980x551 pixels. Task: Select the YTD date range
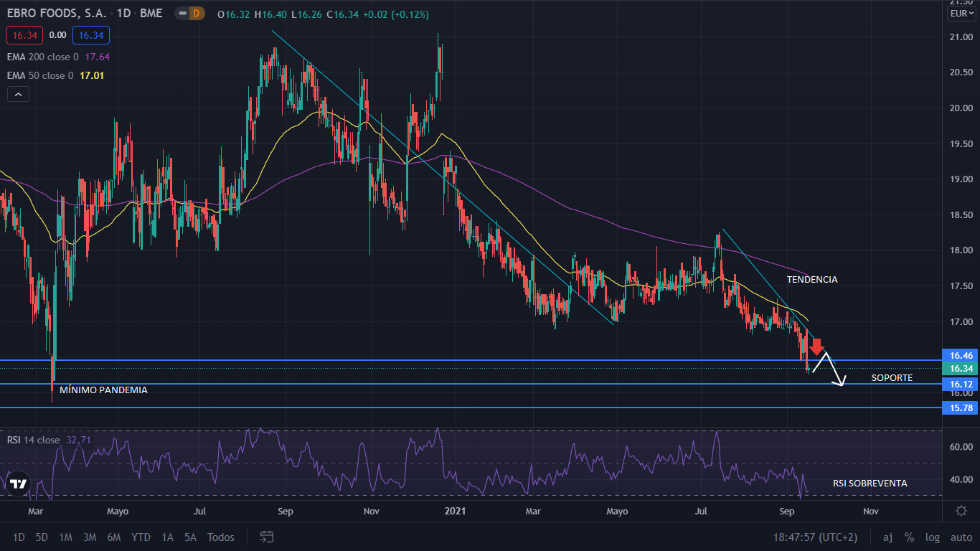[x=141, y=537]
